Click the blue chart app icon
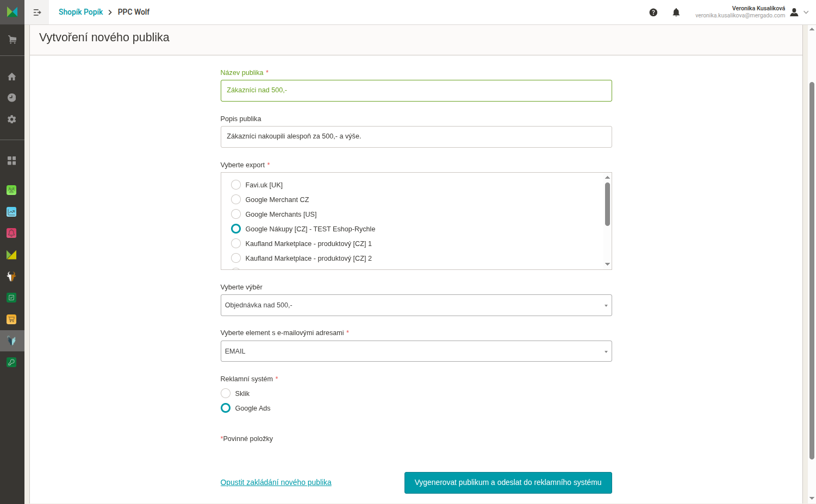Image resolution: width=816 pixels, height=504 pixels. 11,212
